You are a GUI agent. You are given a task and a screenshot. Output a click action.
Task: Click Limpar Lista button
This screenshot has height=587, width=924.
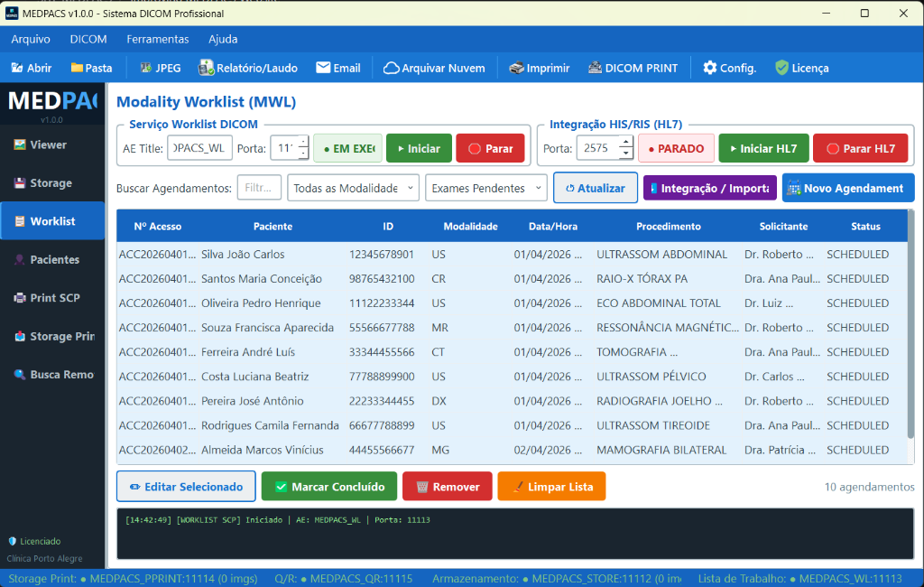tap(551, 487)
